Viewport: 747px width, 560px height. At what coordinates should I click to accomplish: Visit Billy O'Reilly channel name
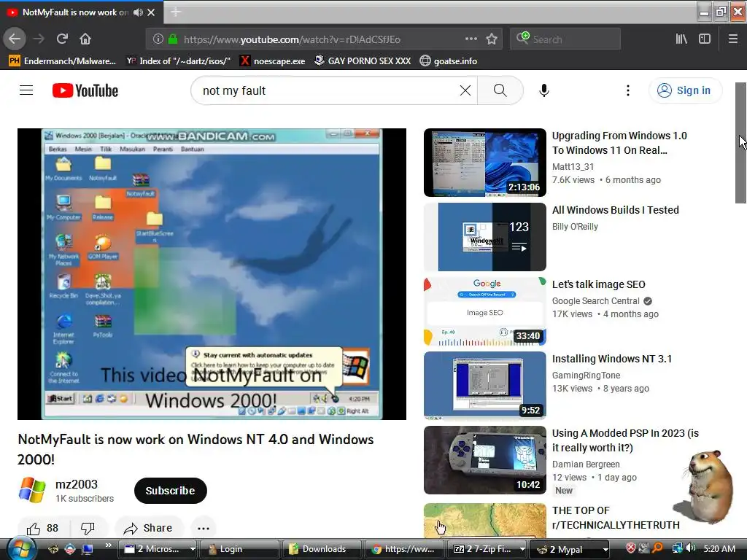click(x=575, y=227)
